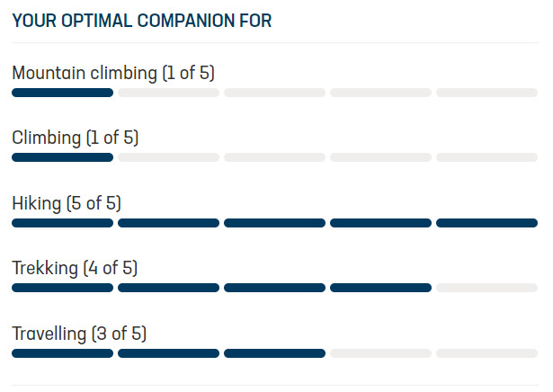
Task: Click third filled Travelling rating segment
Action: click(x=275, y=353)
